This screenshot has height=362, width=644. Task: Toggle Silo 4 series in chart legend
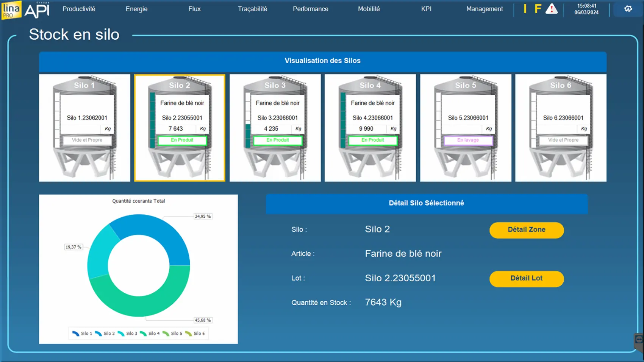(x=150, y=334)
